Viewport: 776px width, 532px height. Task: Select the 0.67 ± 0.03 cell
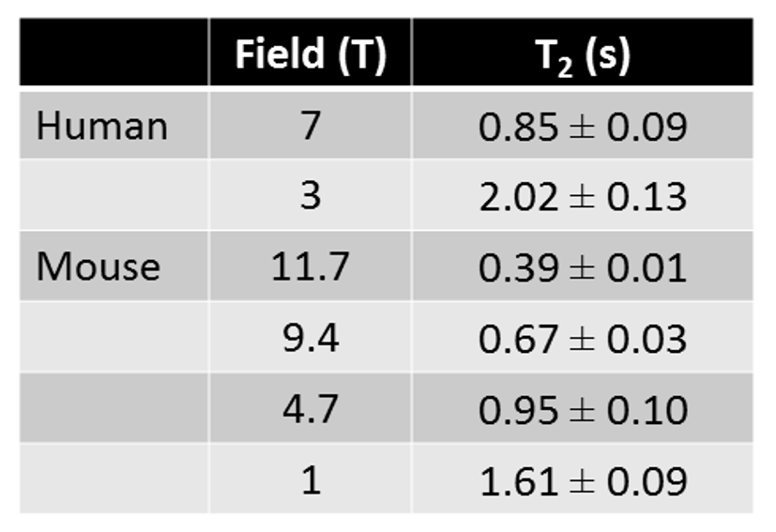coord(582,338)
